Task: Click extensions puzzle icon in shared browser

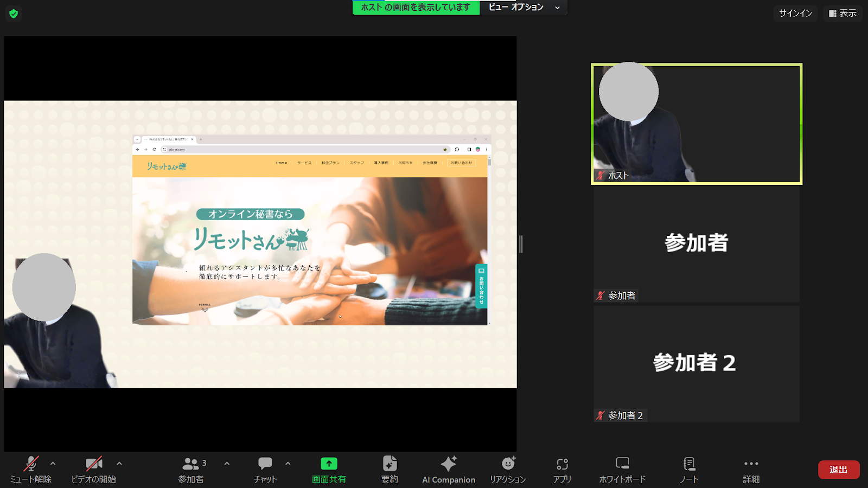Action: coord(457,149)
